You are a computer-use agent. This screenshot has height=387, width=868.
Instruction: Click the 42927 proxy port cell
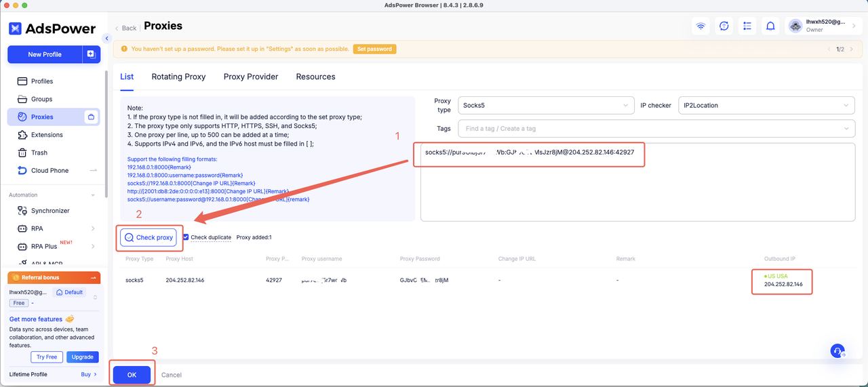274,280
